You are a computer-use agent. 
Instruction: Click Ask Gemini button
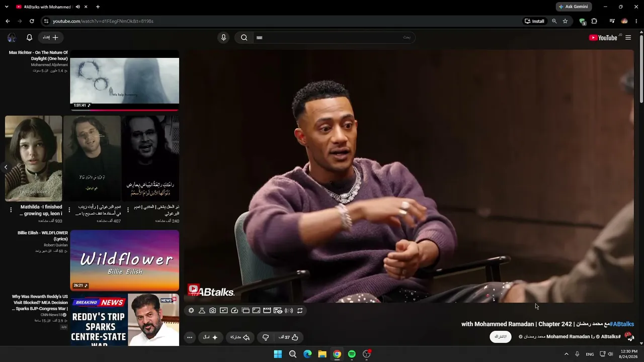[574, 7]
